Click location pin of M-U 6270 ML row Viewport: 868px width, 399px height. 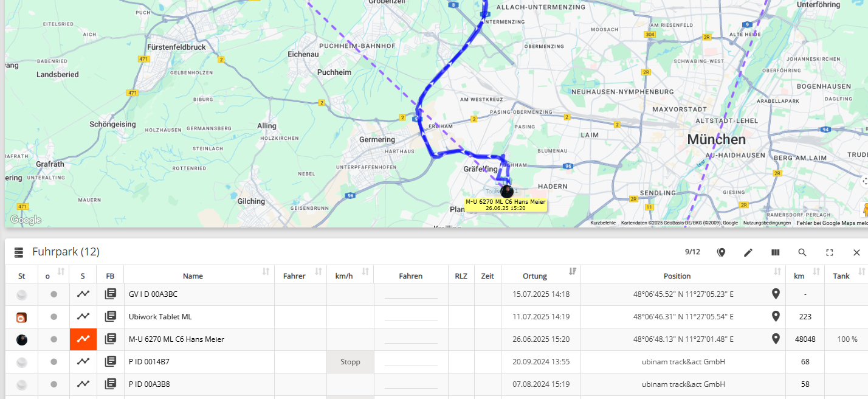click(776, 339)
